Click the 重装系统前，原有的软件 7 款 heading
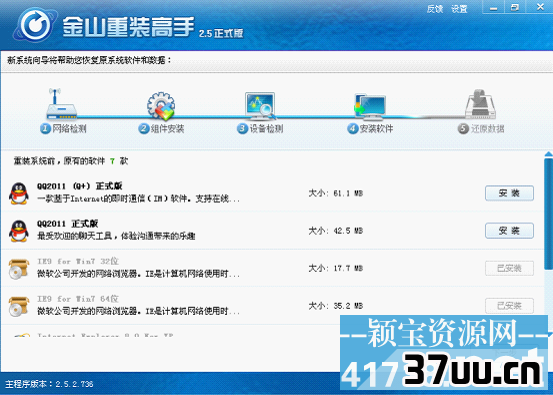Viewport: 553px width, 395px height. [x=71, y=161]
